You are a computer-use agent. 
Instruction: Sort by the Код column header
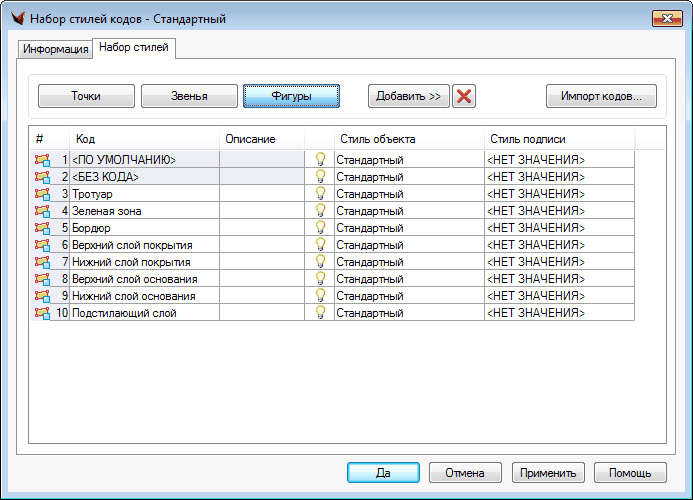144,139
